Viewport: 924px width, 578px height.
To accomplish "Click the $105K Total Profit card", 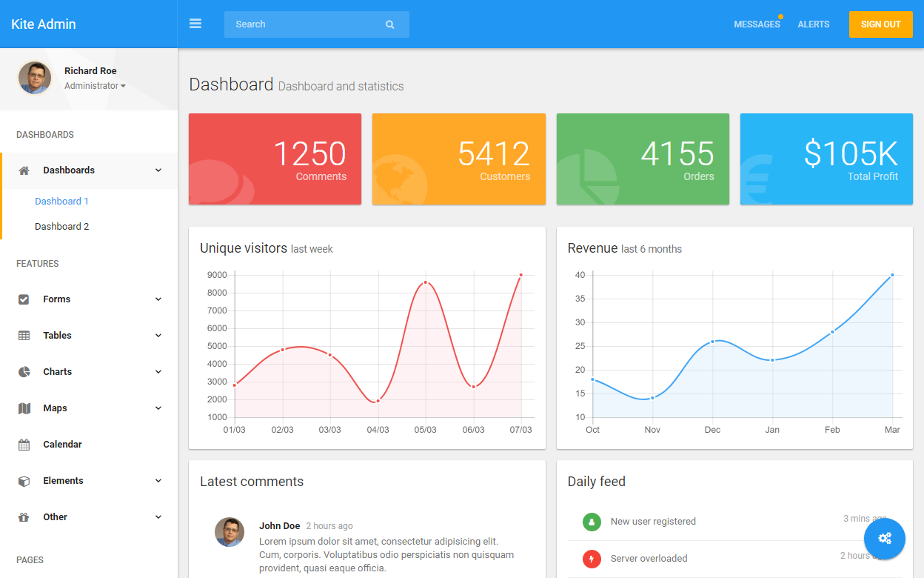I will pos(826,159).
